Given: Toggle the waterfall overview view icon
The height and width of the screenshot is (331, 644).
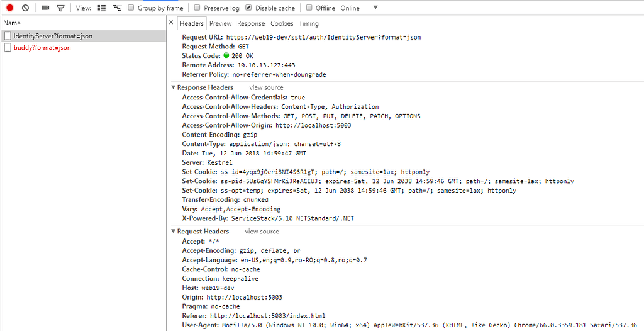Looking at the screenshot, I should (x=117, y=8).
